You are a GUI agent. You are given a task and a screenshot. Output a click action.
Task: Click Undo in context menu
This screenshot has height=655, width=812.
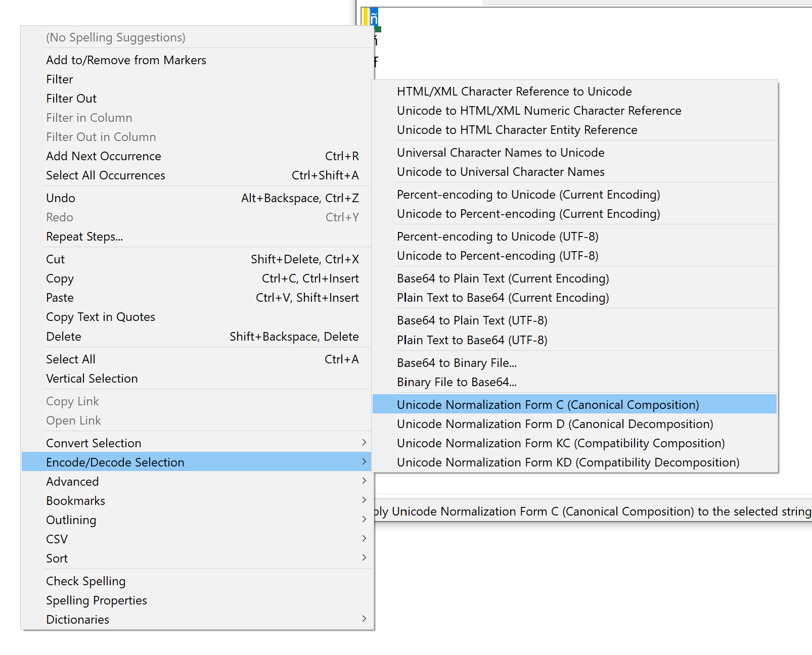click(197, 198)
